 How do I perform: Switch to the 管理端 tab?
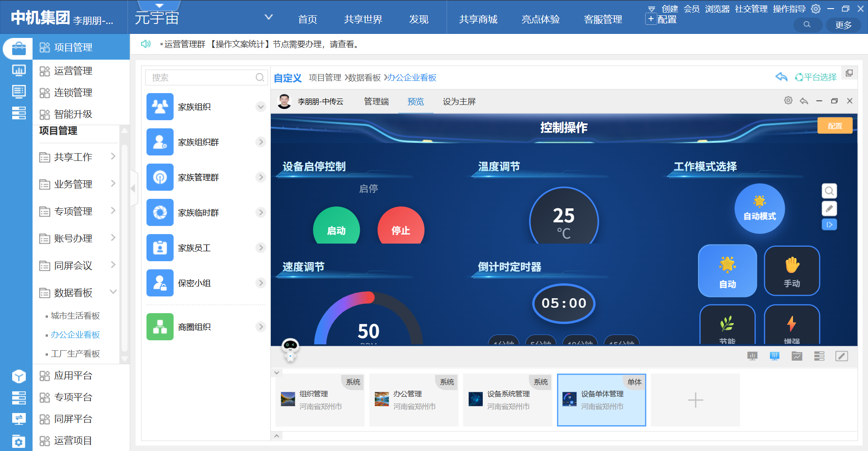376,102
